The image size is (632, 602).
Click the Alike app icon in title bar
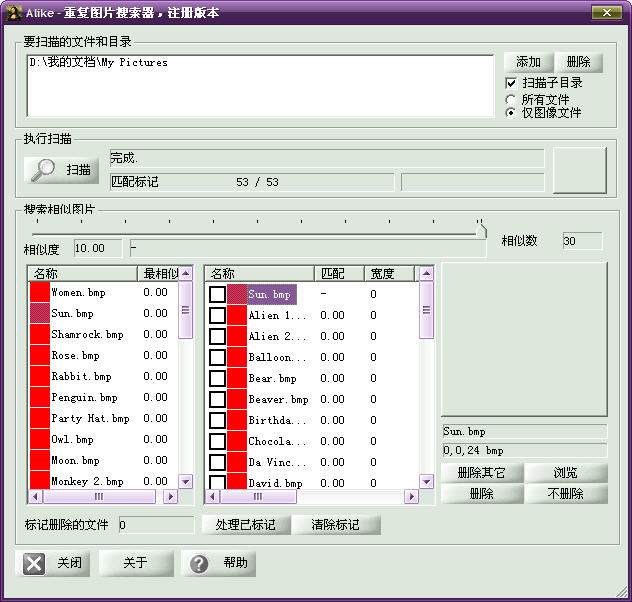pyautogui.click(x=12, y=12)
